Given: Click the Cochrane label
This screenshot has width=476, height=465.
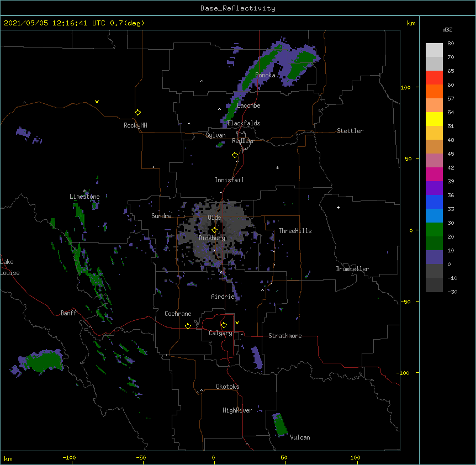Looking at the screenshot, I should click(178, 314).
